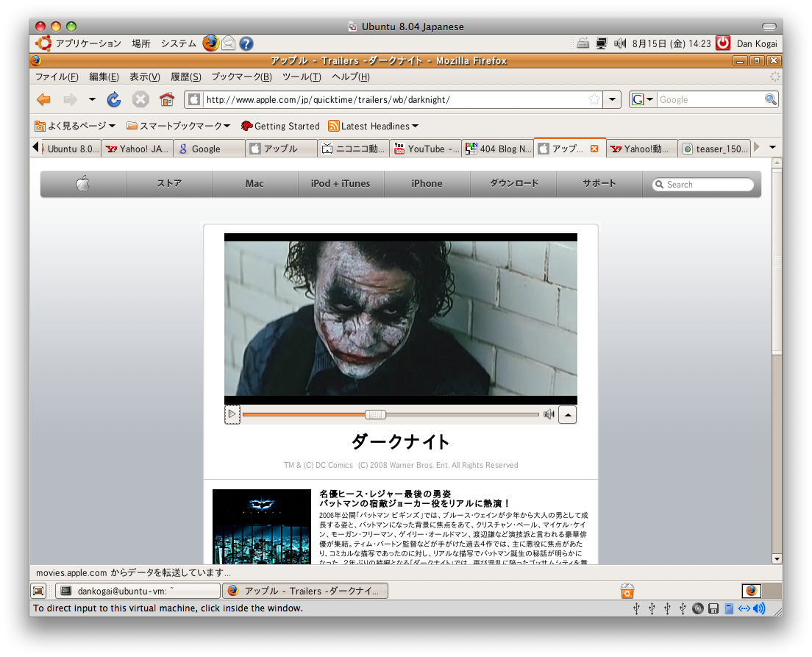Click the red power/logout icon

pyautogui.click(x=723, y=43)
